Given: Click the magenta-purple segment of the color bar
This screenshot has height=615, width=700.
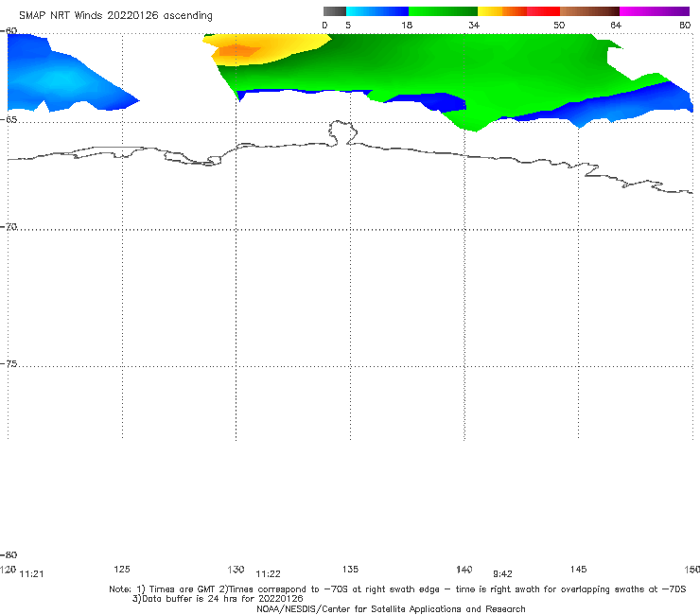Looking at the screenshot, I should [655, 11].
